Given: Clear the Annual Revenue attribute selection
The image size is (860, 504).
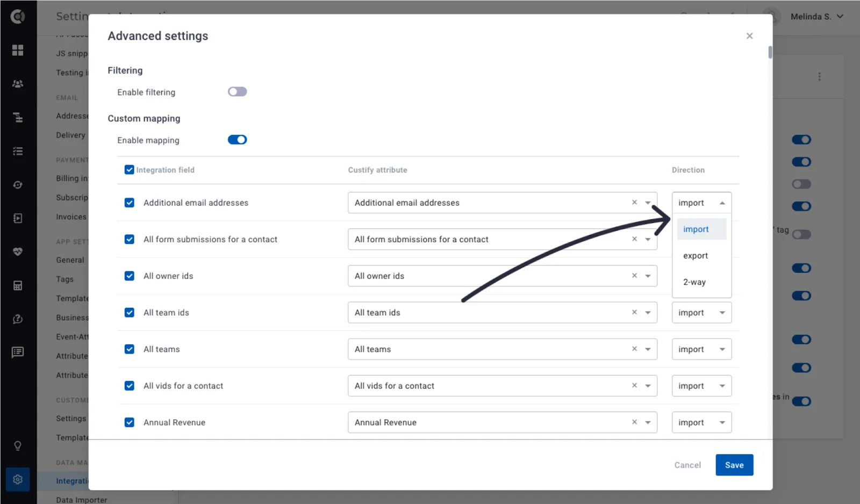Looking at the screenshot, I should [634, 422].
